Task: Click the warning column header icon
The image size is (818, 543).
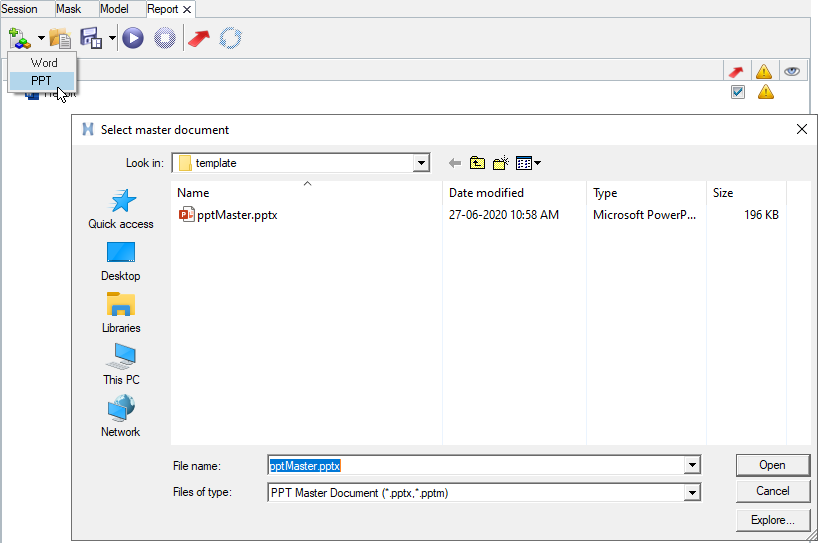Action: pyautogui.click(x=764, y=71)
